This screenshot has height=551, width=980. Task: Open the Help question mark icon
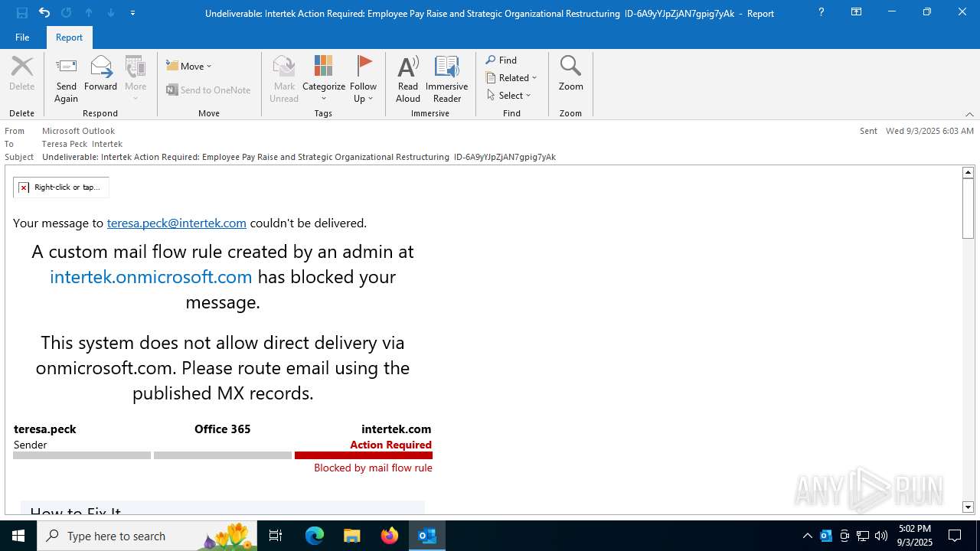point(821,12)
